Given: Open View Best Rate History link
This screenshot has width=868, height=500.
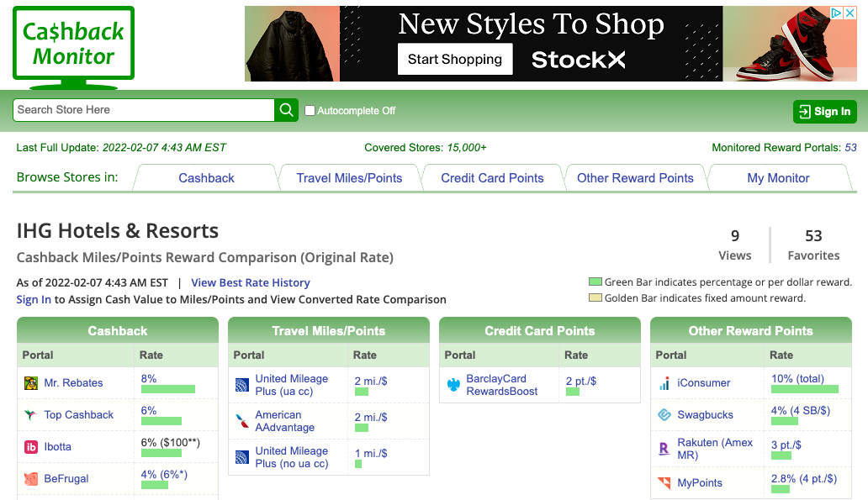Looking at the screenshot, I should click(x=251, y=283).
